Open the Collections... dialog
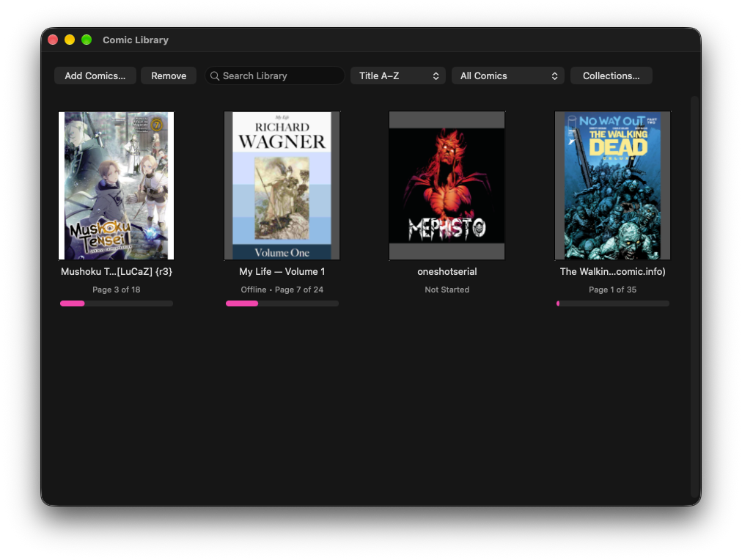The width and height of the screenshot is (742, 560). pyautogui.click(x=611, y=75)
